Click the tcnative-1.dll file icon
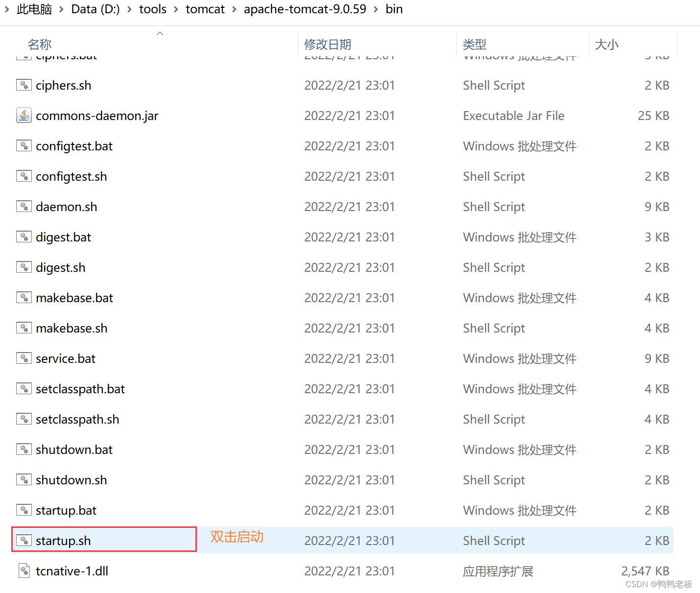Viewport: 700px width, 593px height. tap(24, 570)
